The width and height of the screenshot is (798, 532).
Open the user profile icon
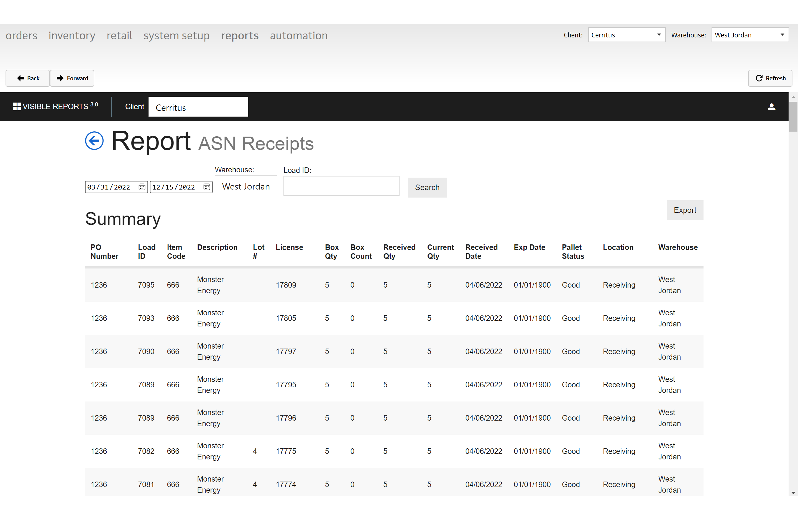pyautogui.click(x=771, y=107)
